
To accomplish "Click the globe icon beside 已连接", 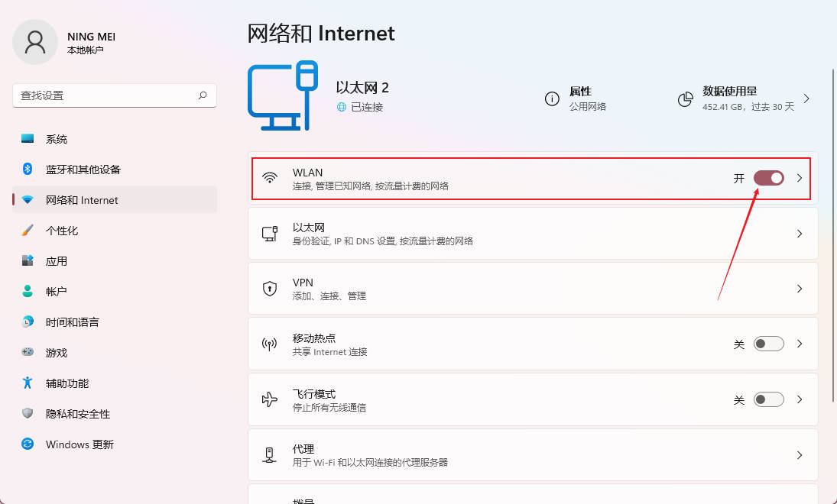I will 342,107.
